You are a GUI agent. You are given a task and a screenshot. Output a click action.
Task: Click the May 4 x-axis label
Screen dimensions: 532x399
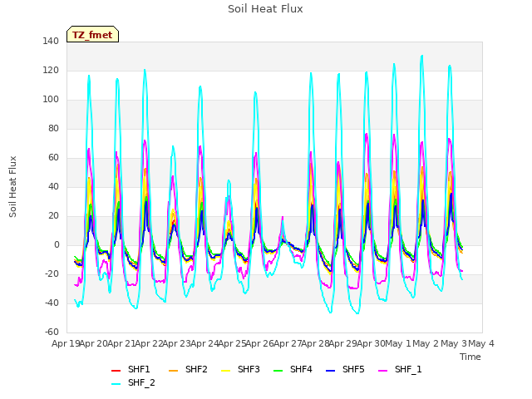coord(481,343)
